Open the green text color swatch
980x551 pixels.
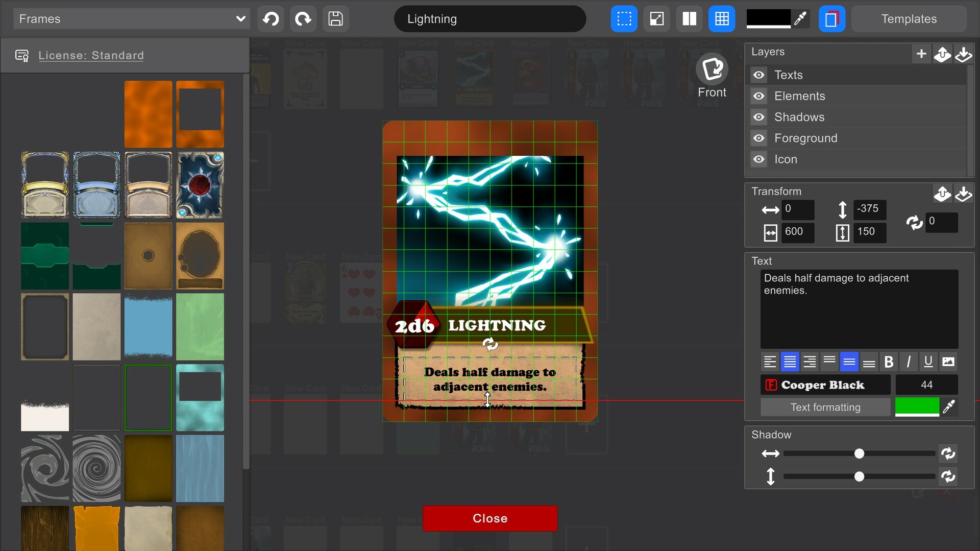pos(916,406)
